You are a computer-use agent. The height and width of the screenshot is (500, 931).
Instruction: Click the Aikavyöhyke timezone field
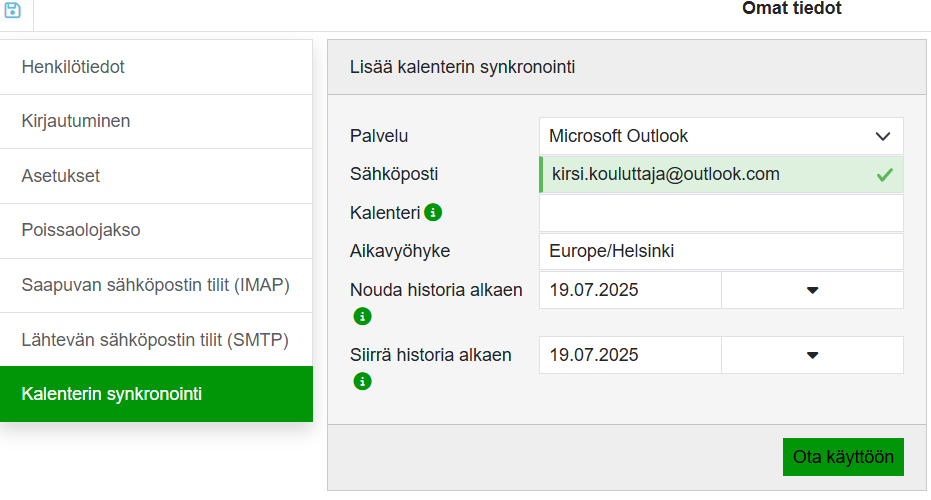[720, 251]
